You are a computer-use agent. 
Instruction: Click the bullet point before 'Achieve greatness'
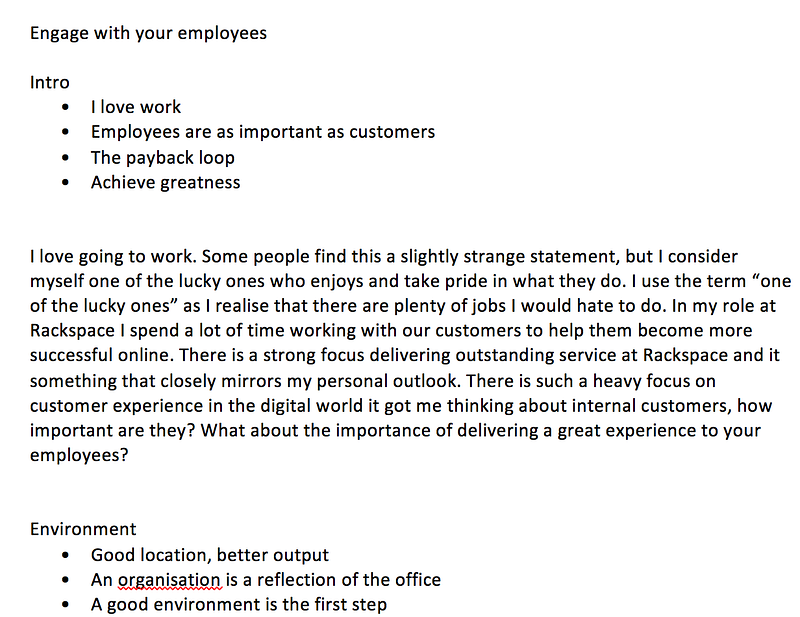(65, 183)
